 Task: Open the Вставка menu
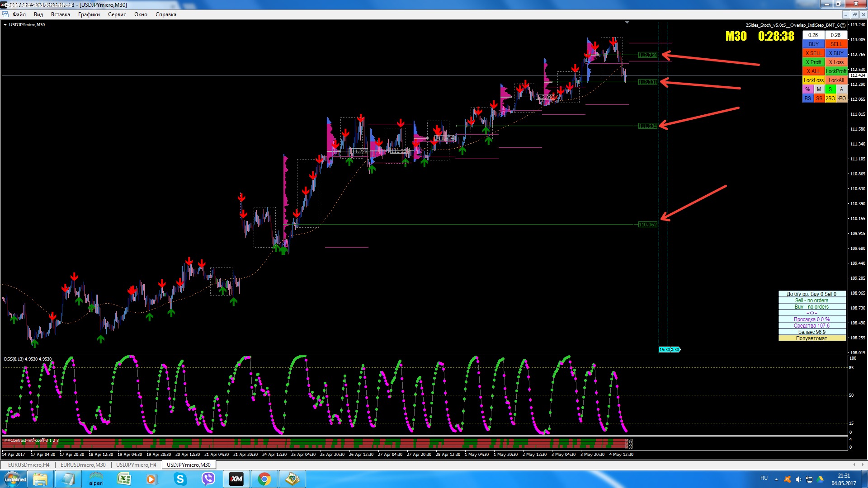tap(61, 14)
